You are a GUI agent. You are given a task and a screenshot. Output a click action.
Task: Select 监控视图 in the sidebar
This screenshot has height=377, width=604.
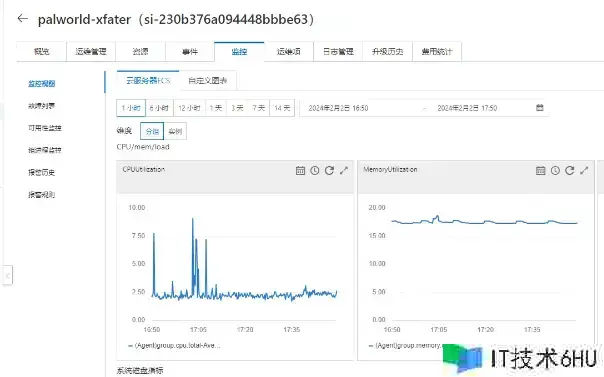click(x=42, y=84)
